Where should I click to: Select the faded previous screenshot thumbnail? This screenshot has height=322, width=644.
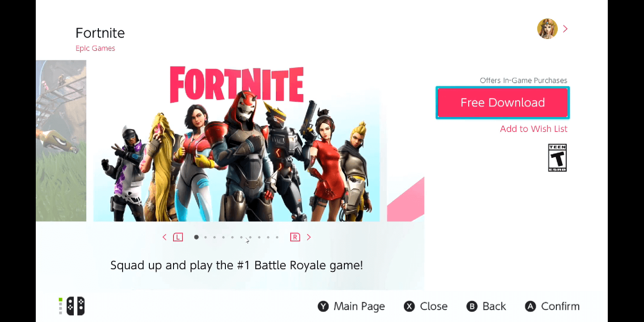click(61, 141)
